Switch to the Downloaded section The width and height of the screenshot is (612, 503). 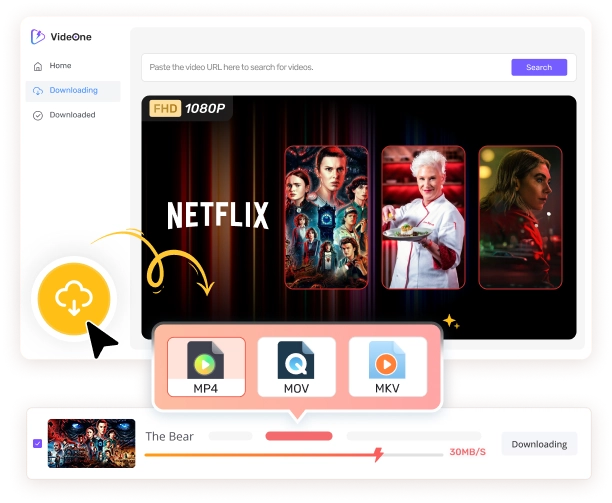click(x=72, y=115)
